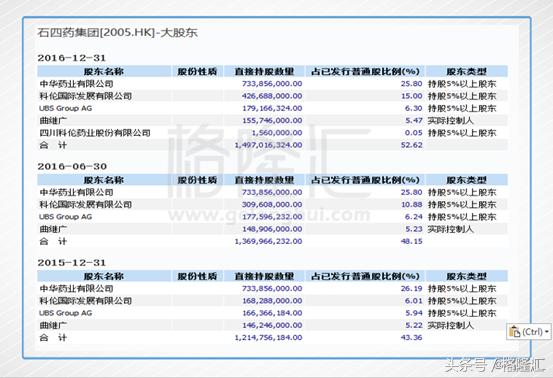This screenshot has height=378, width=553.
Task: Click the shareholding value 148,906,000.00
Action: 272,229
